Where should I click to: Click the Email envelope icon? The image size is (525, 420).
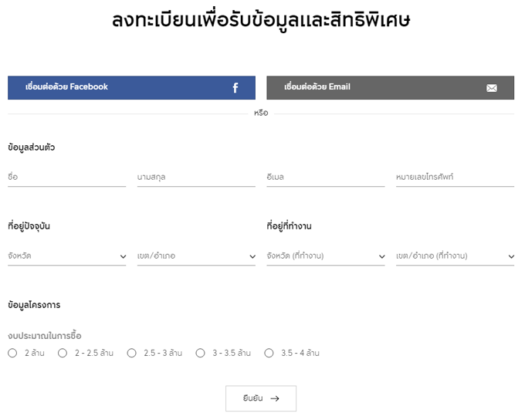pyautogui.click(x=492, y=88)
